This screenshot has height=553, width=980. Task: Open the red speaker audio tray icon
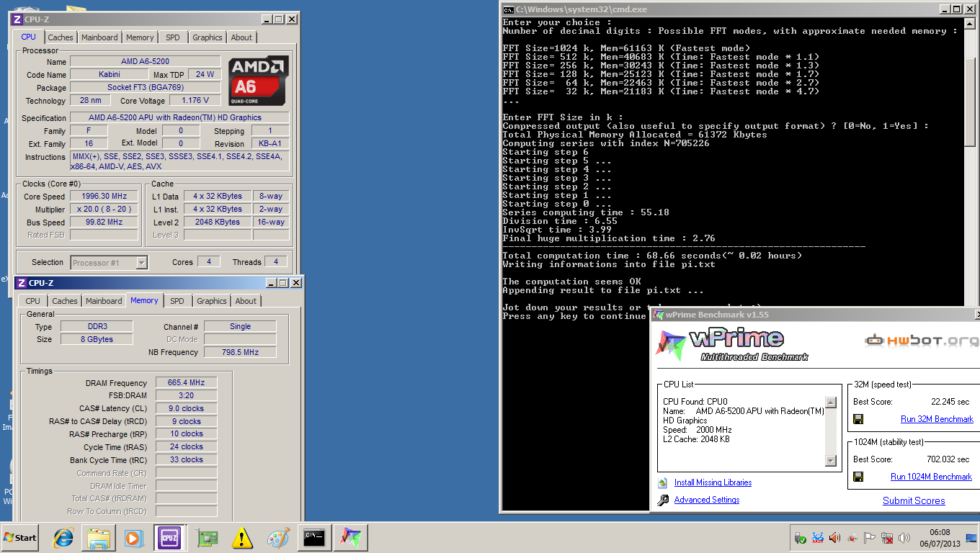click(x=835, y=537)
